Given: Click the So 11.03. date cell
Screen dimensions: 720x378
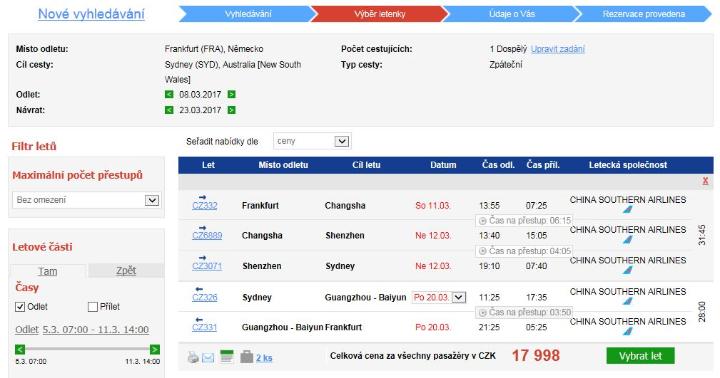Looking at the screenshot, I should click(x=433, y=205).
